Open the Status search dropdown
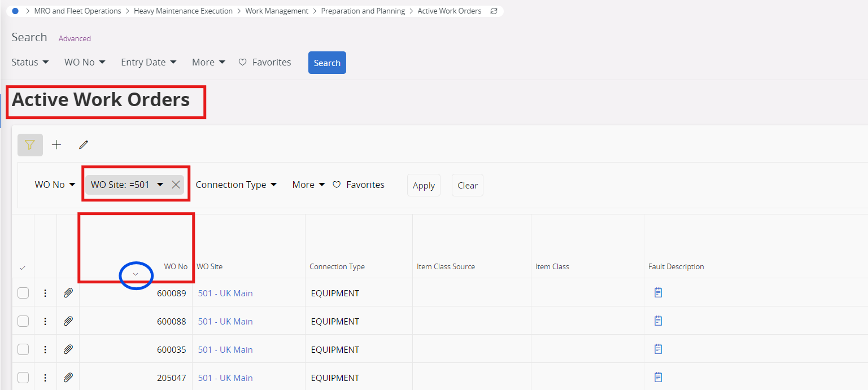The width and height of the screenshot is (868, 390). (30, 62)
